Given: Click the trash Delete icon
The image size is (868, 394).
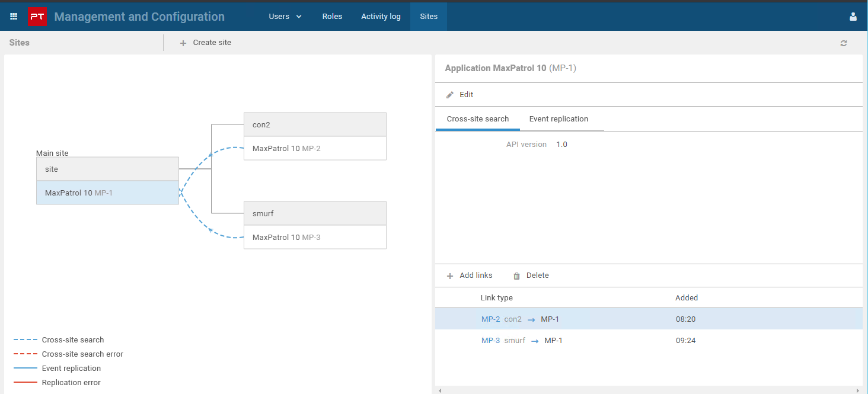Looking at the screenshot, I should [516, 276].
